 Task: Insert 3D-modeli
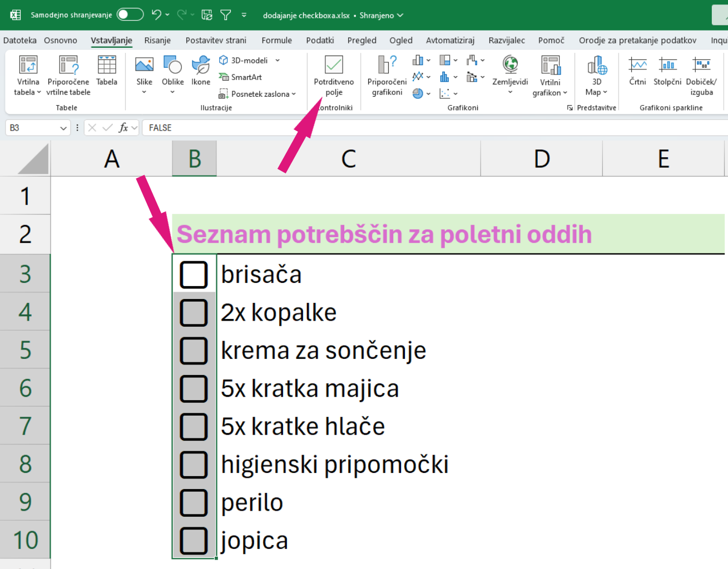(x=243, y=60)
